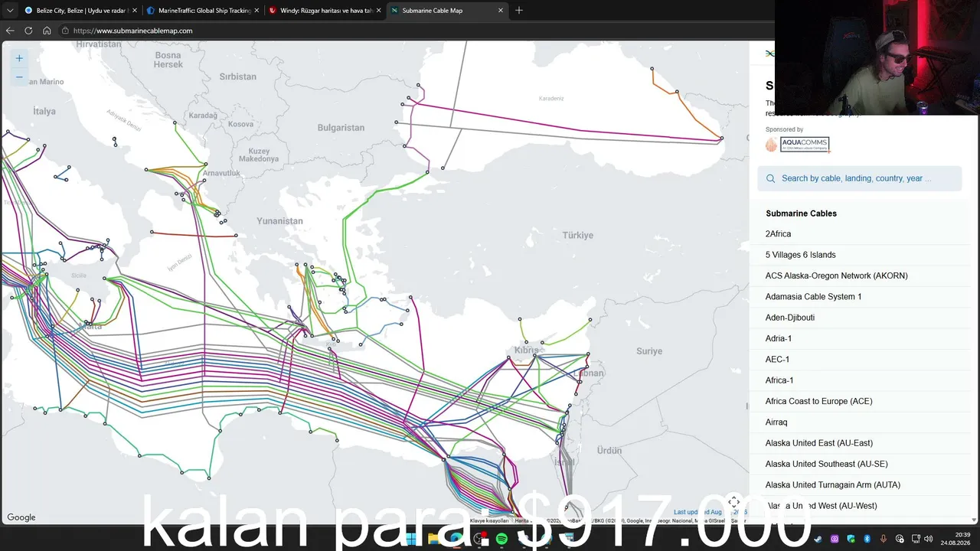Open network settings tray icon

(x=916, y=539)
